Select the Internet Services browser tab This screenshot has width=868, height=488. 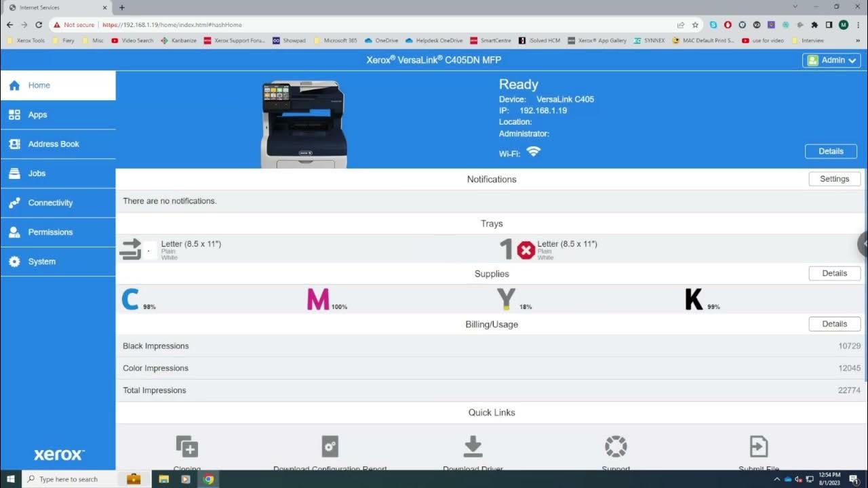coord(58,7)
